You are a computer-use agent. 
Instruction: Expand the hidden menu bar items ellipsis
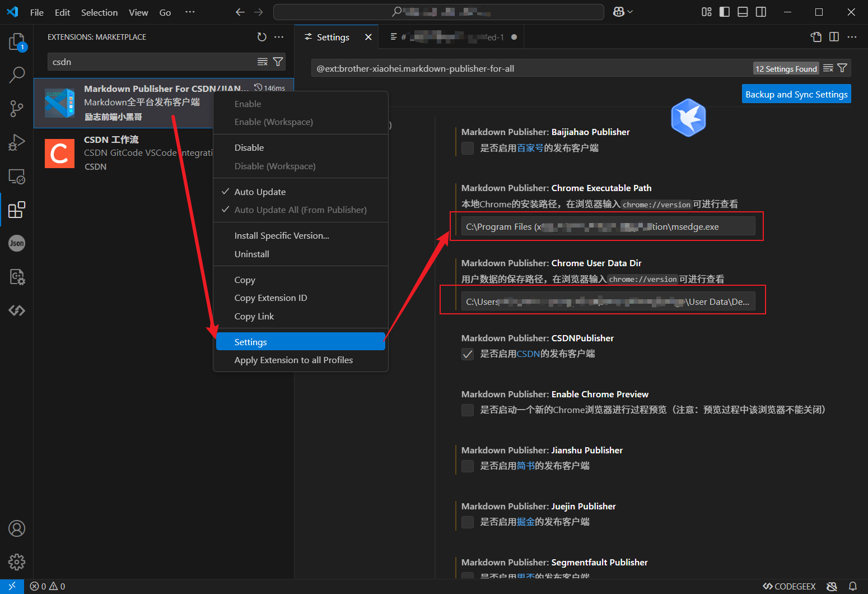tap(190, 12)
